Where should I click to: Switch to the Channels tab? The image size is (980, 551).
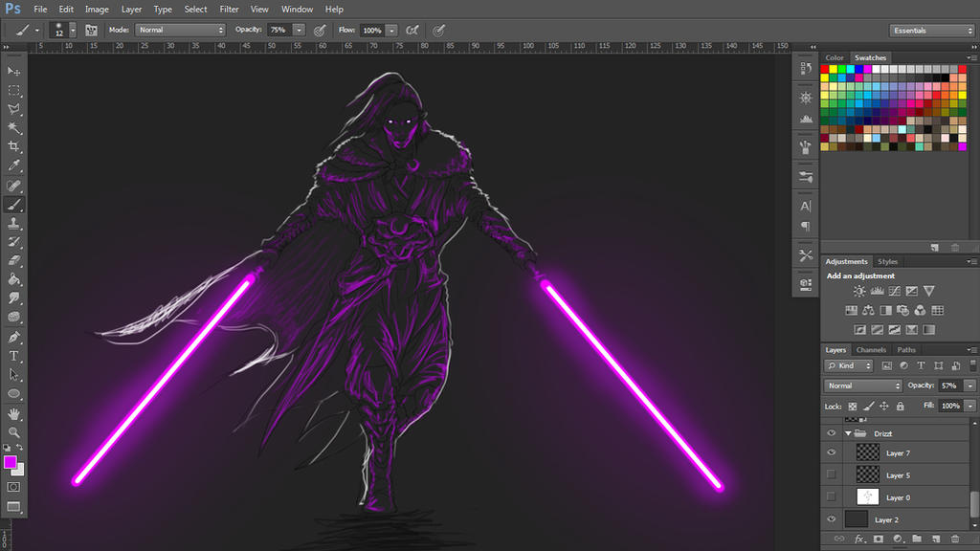click(x=871, y=350)
